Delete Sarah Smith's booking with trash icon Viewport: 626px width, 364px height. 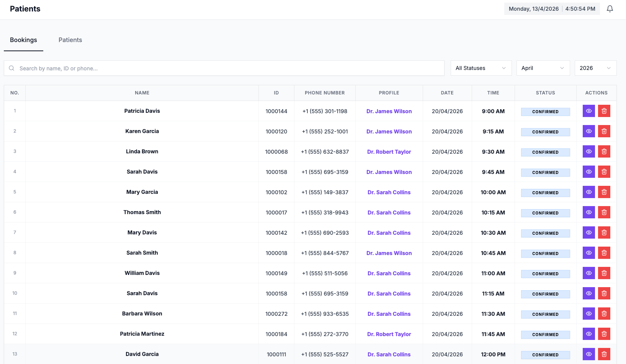tap(604, 253)
